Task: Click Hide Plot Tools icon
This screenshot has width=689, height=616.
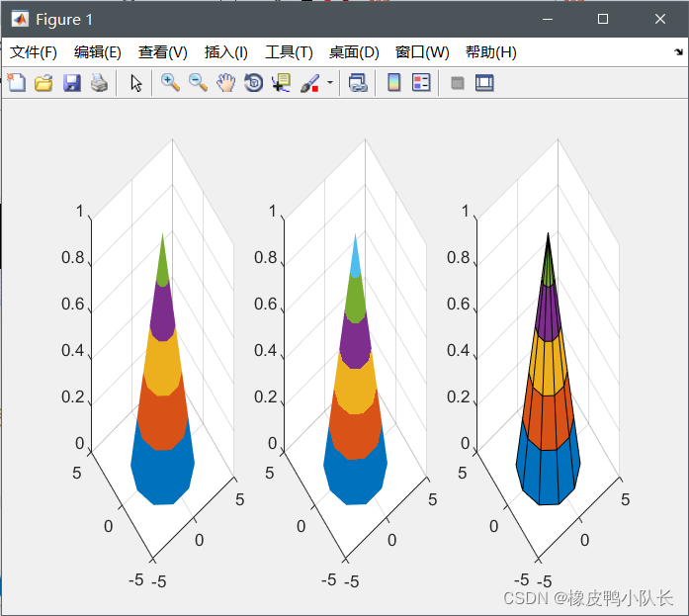Action: (458, 83)
